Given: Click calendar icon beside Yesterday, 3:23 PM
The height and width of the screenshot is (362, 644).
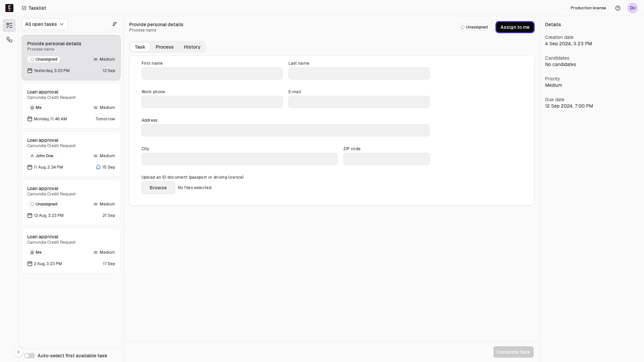Looking at the screenshot, I should [30, 71].
